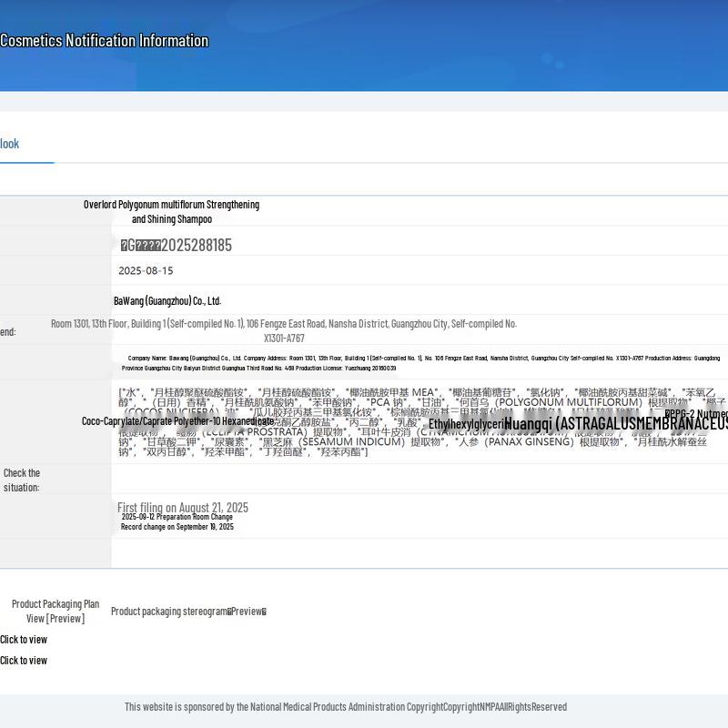Open the 'Product packaging stereogram Preview' link

tap(188, 612)
